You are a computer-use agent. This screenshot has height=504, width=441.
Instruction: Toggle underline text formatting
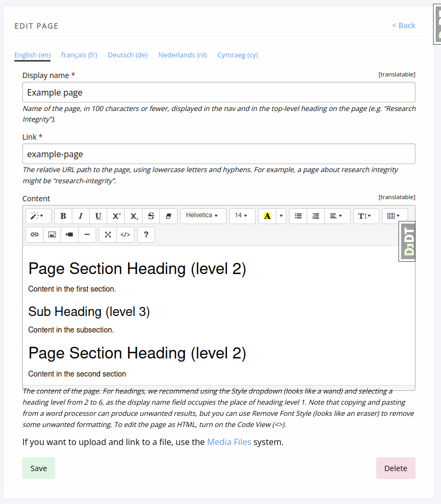pos(98,216)
